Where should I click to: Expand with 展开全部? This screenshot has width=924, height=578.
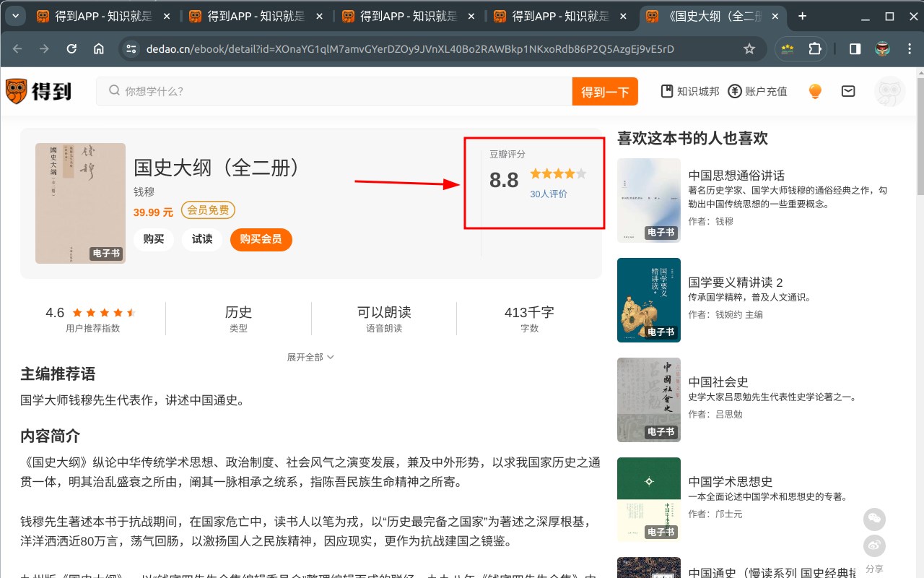coord(310,357)
